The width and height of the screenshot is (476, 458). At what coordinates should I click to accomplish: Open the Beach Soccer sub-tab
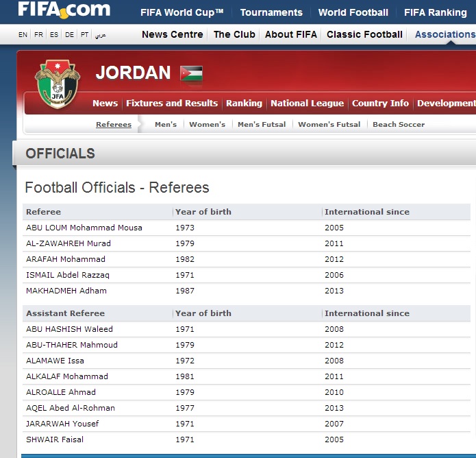(x=399, y=125)
